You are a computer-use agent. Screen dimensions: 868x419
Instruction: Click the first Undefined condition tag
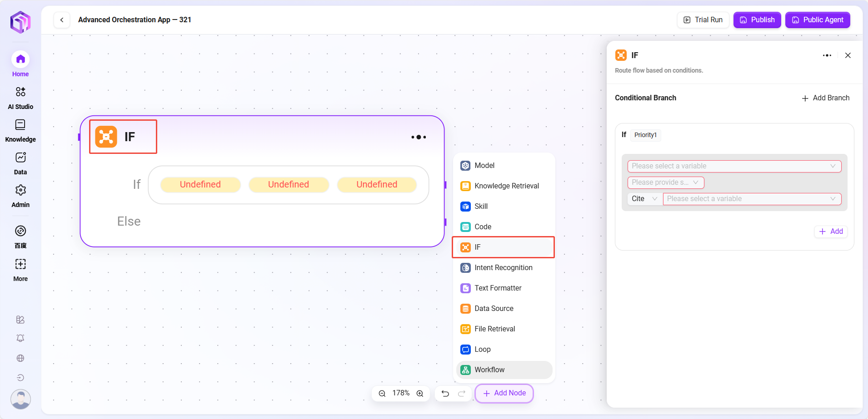[200, 185]
